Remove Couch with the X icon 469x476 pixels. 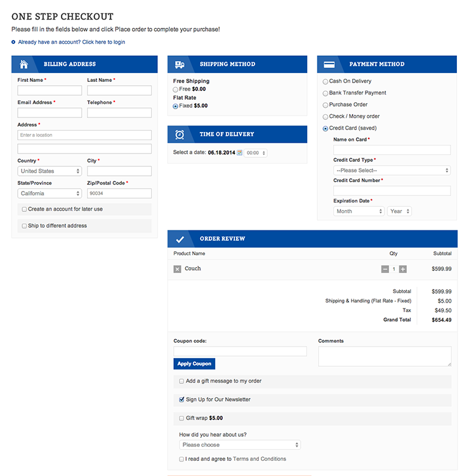[177, 269]
